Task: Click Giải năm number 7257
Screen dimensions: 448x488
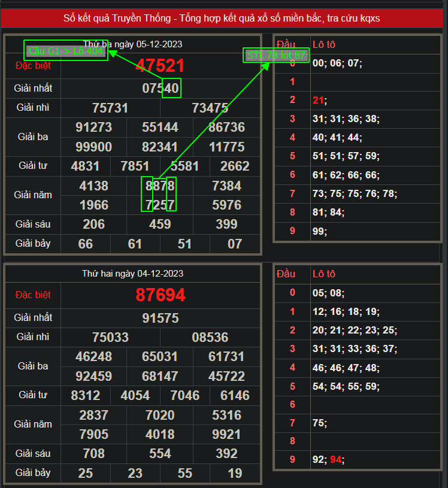Action: point(160,205)
